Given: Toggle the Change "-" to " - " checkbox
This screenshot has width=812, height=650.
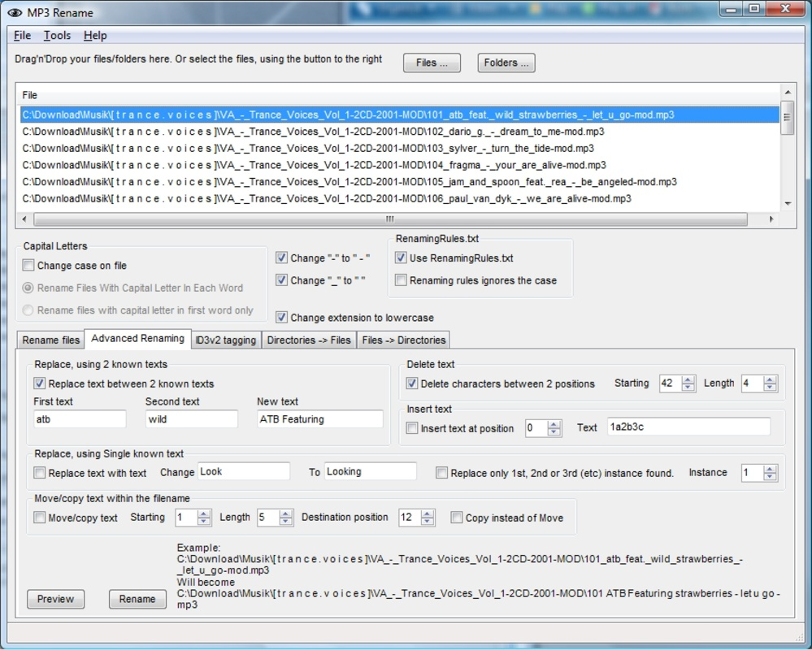Looking at the screenshot, I should pyautogui.click(x=281, y=258).
